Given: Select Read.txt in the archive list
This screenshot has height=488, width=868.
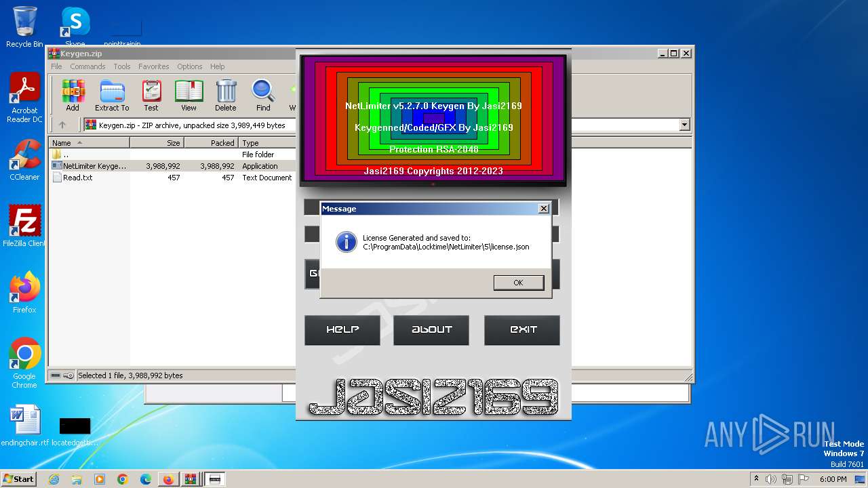Looking at the screenshot, I should 172,178.
